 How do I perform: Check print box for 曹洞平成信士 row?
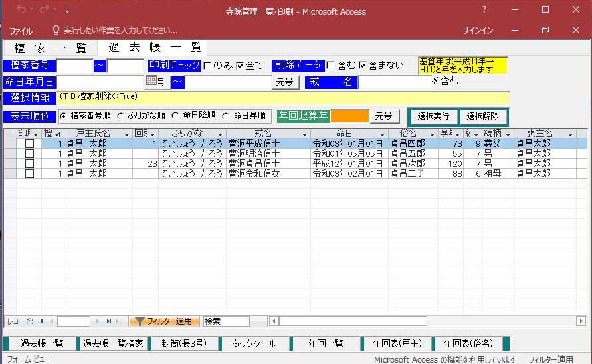[29, 144]
